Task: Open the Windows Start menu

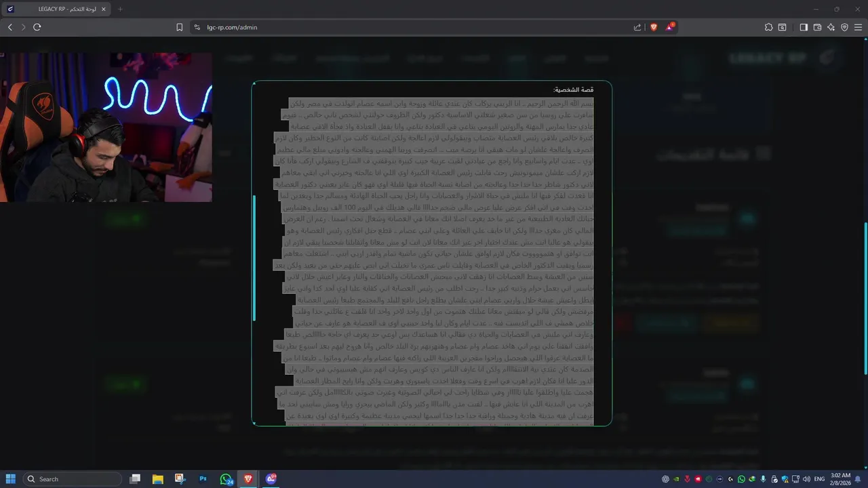Action: pyautogui.click(x=11, y=479)
